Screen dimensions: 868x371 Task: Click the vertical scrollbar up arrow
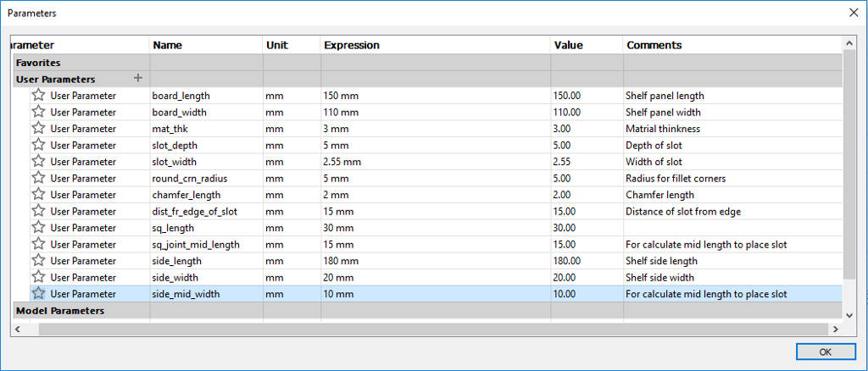point(849,42)
